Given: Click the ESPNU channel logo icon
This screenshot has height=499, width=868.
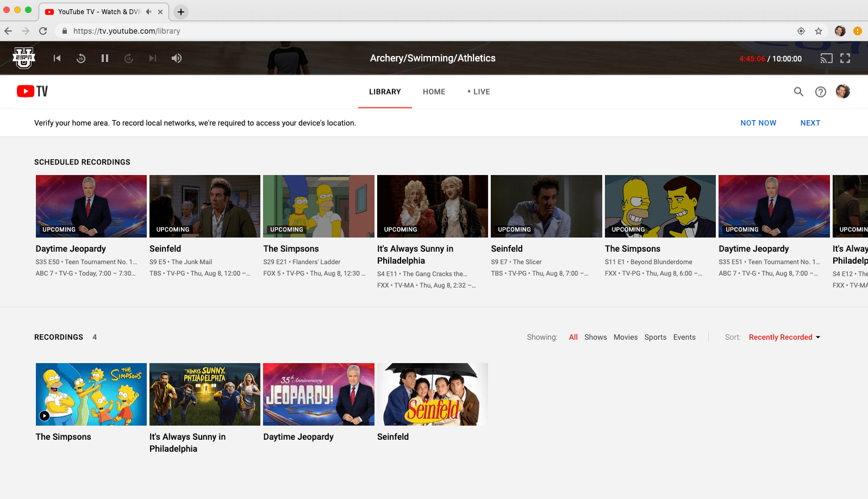Looking at the screenshot, I should 24,58.
